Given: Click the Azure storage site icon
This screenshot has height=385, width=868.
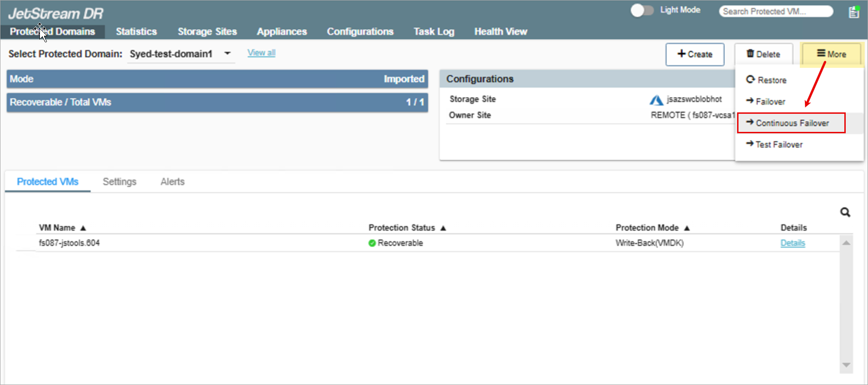Looking at the screenshot, I should tap(656, 100).
